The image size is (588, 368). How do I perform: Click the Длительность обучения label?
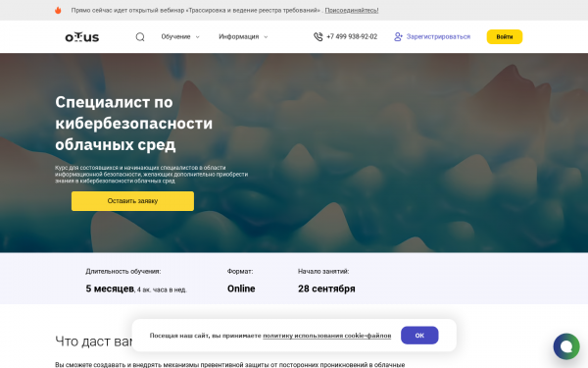[x=123, y=271]
